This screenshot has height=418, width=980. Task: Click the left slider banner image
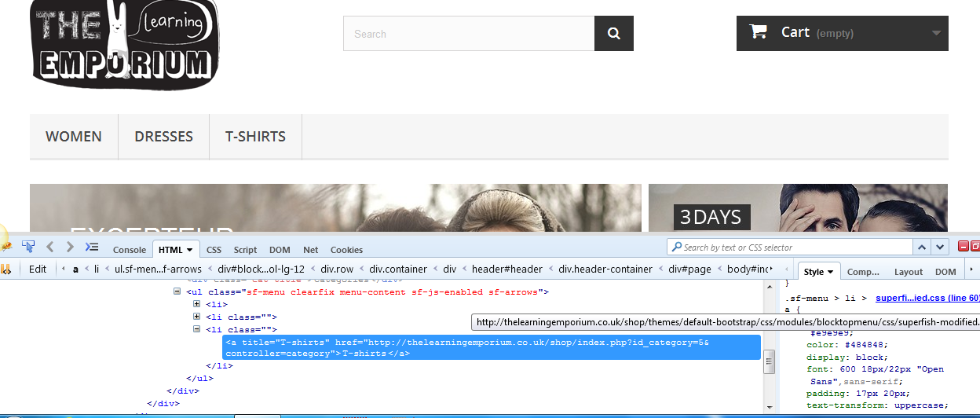pos(335,207)
